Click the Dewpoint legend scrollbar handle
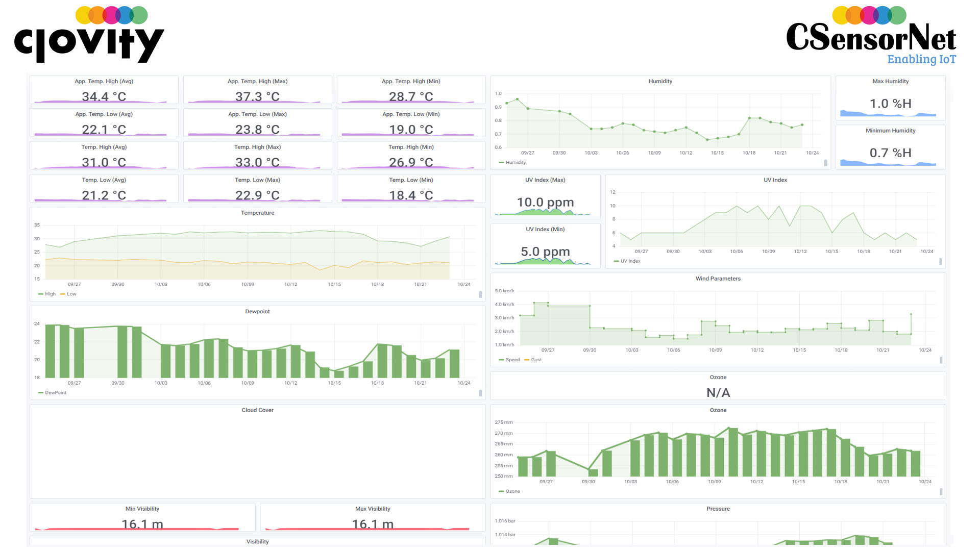 [480, 393]
